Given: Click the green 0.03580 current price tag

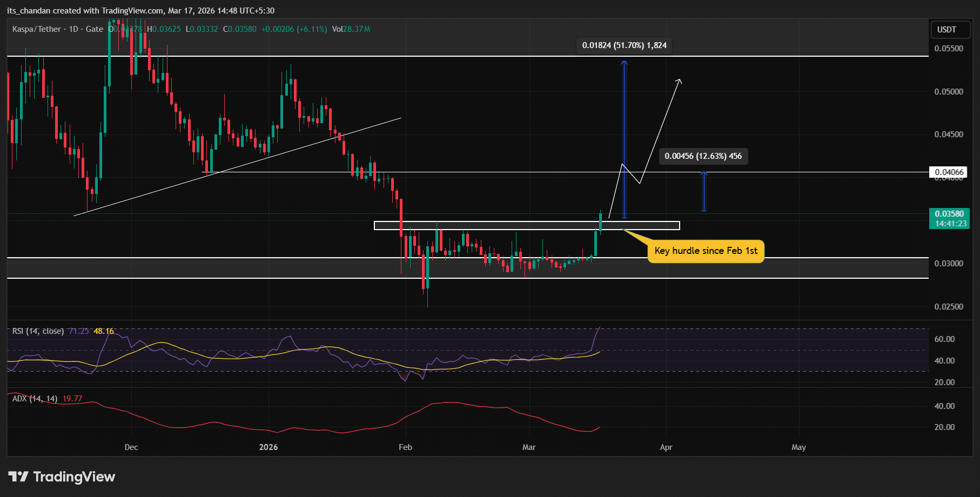Looking at the screenshot, I should [949, 218].
